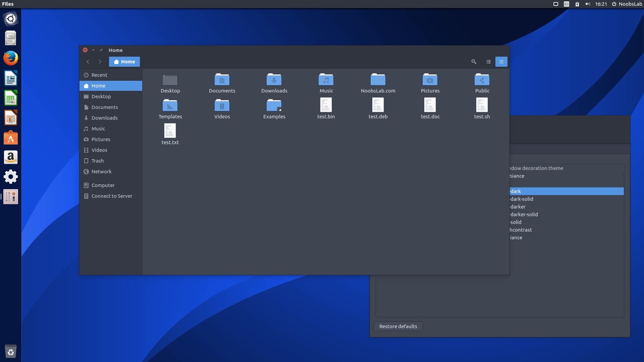Toggle search in the Files toolbar
The width and height of the screenshot is (644, 362).
[473, 62]
